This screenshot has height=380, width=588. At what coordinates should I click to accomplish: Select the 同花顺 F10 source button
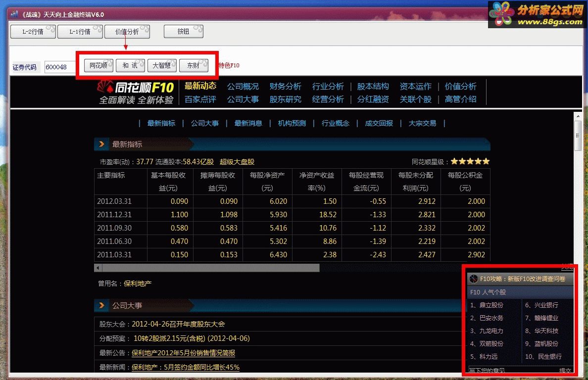pos(98,65)
